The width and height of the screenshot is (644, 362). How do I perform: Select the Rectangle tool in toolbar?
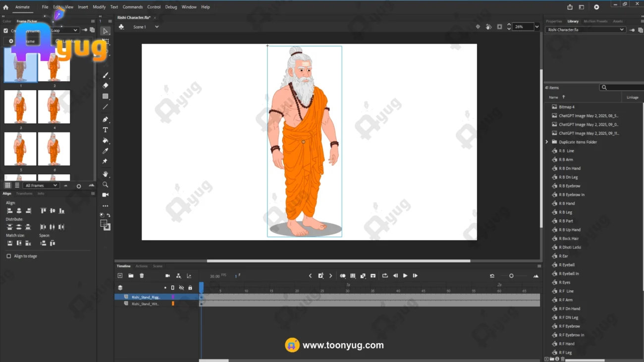click(106, 96)
